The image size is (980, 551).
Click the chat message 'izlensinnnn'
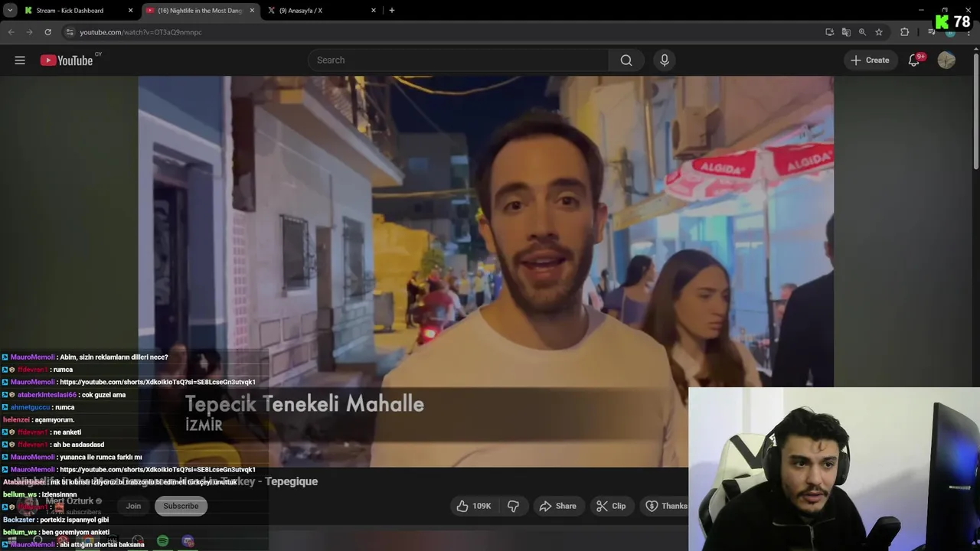59,494
